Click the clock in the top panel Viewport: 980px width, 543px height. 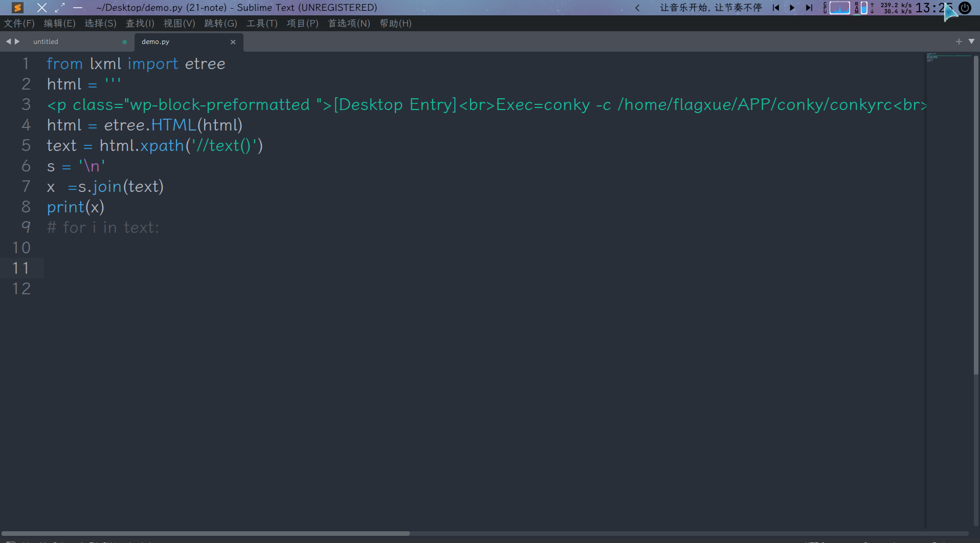click(933, 8)
